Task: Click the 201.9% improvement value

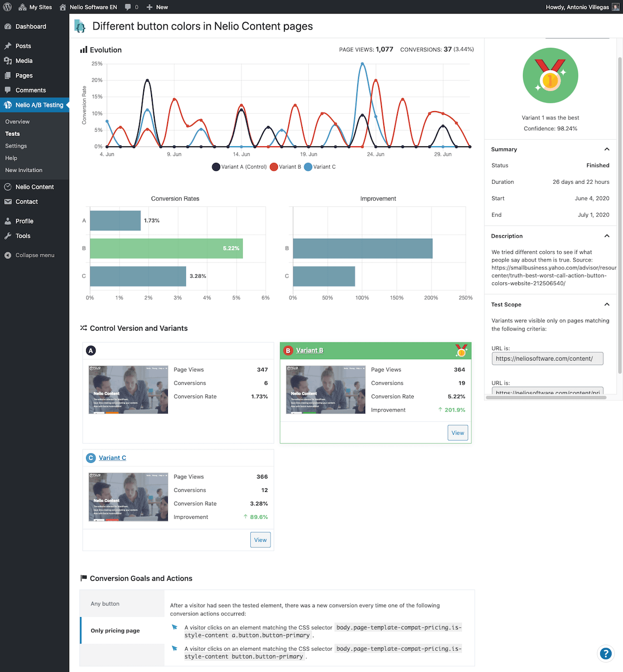Action: click(452, 410)
